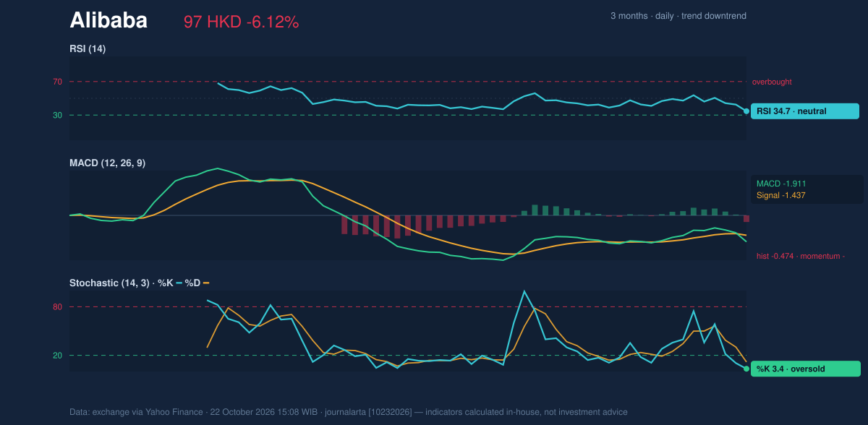This screenshot has width=868, height=425.
Task: Click the 'RSI 34.7 · neutral' badge
Action: (x=805, y=111)
